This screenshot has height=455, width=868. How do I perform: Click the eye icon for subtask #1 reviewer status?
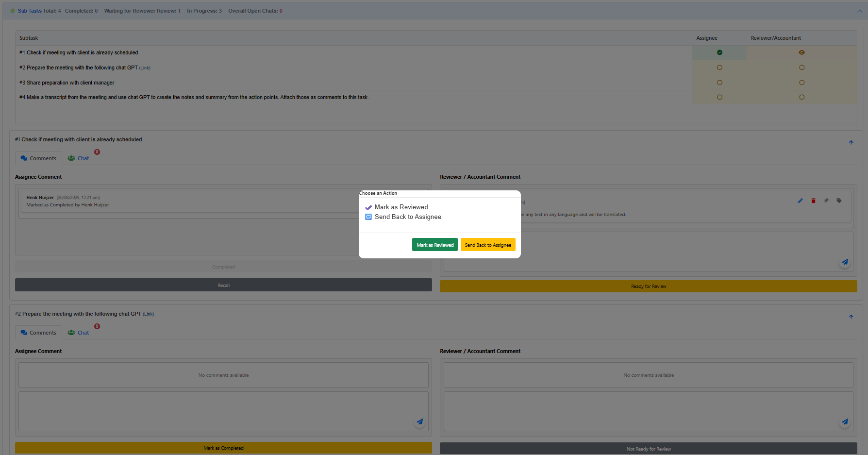pyautogui.click(x=801, y=52)
